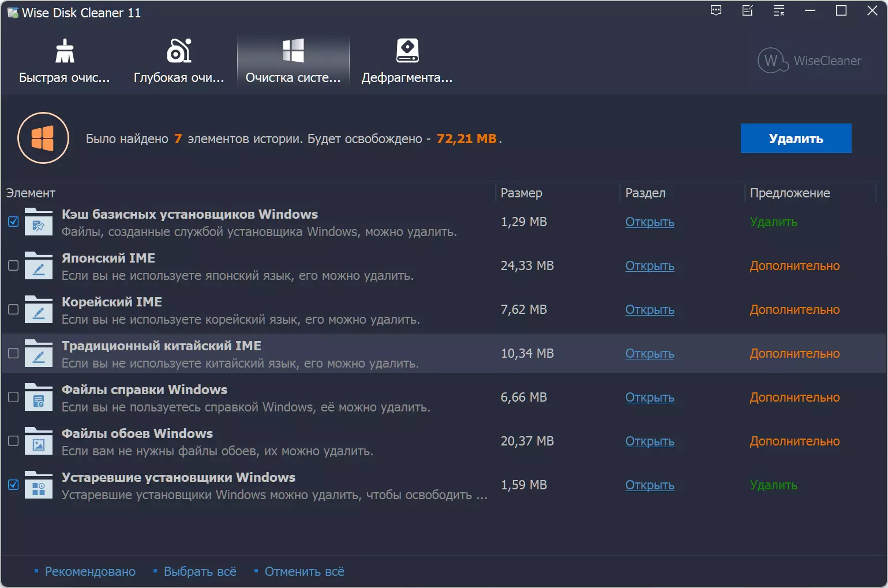Open location link for Кэш базисных установщиков

click(650, 222)
